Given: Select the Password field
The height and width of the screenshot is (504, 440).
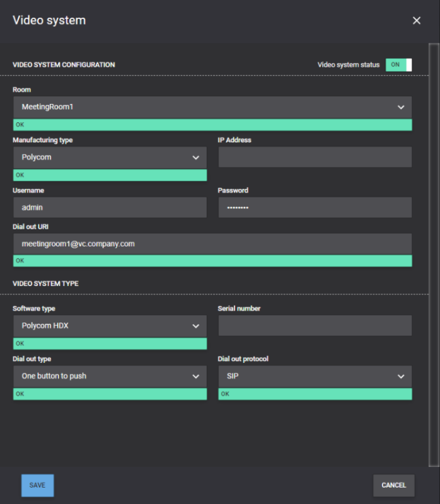Looking at the screenshot, I should 315,207.
